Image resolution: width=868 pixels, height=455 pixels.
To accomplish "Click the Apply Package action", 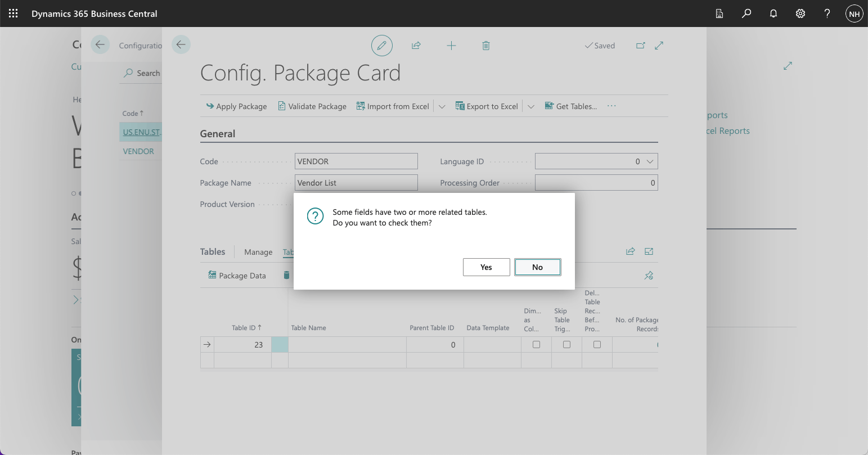I will coord(236,106).
